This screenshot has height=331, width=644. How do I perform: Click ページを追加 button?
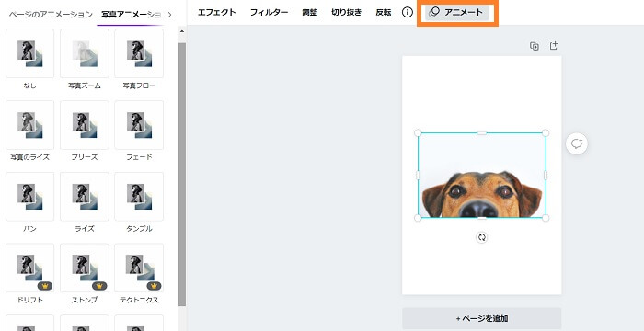coord(482,318)
